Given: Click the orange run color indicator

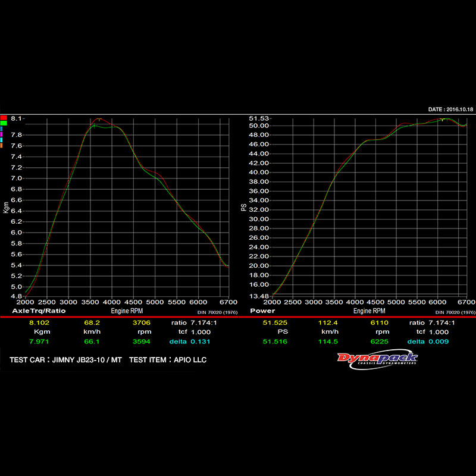Looking at the screenshot, I should (x=2, y=145).
